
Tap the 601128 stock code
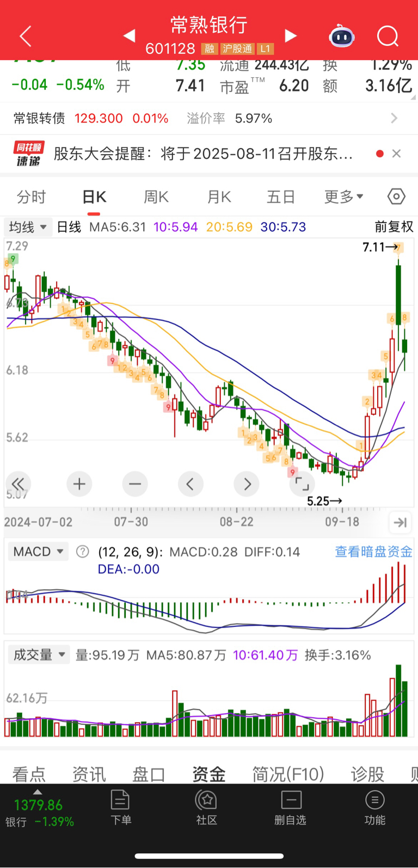coord(170,49)
